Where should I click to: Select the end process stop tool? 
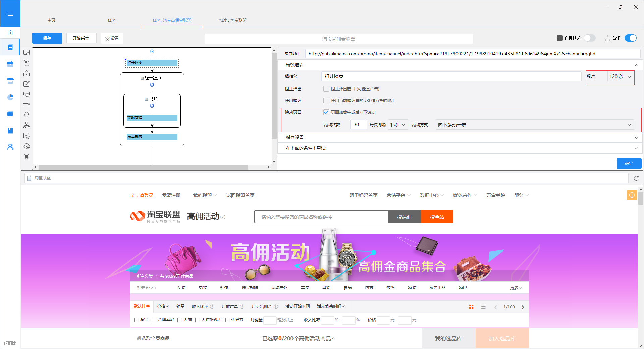pos(26,156)
